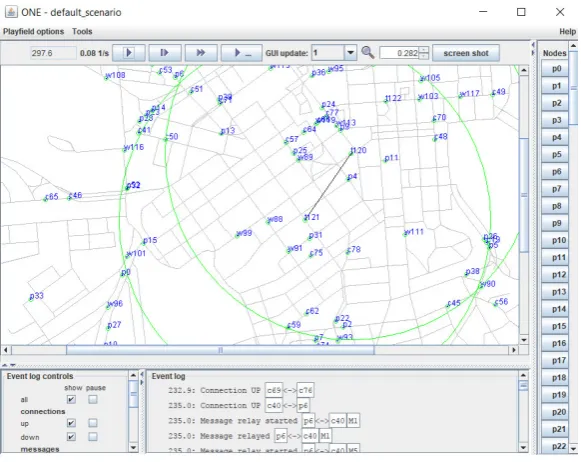Image resolution: width=581 pixels, height=462 pixels.
Task: Open the Tools menu
Action: (x=82, y=31)
